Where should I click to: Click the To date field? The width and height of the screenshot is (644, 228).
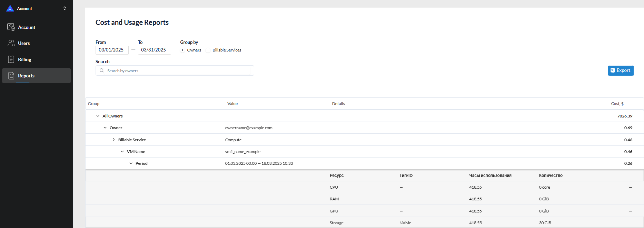[x=154, y=50]
